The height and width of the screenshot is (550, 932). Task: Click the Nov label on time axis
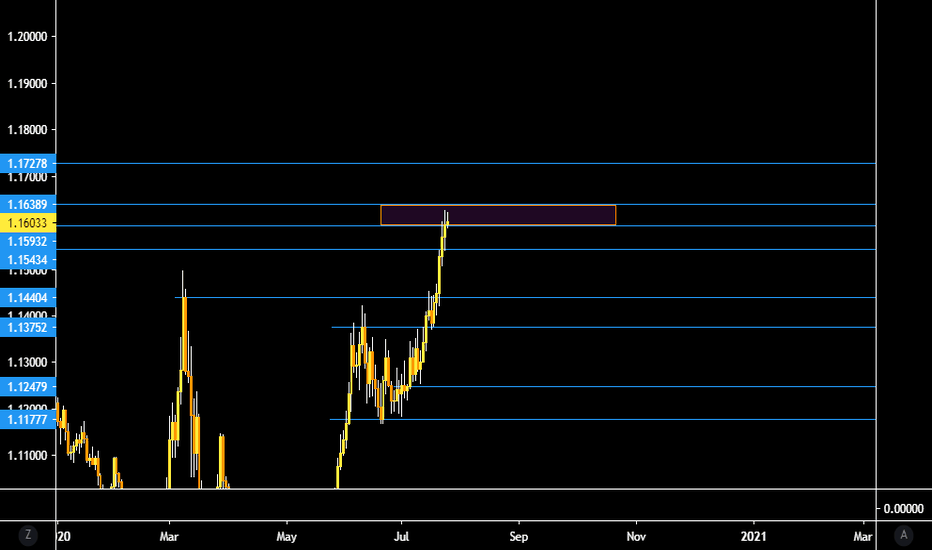pos(636,536)
